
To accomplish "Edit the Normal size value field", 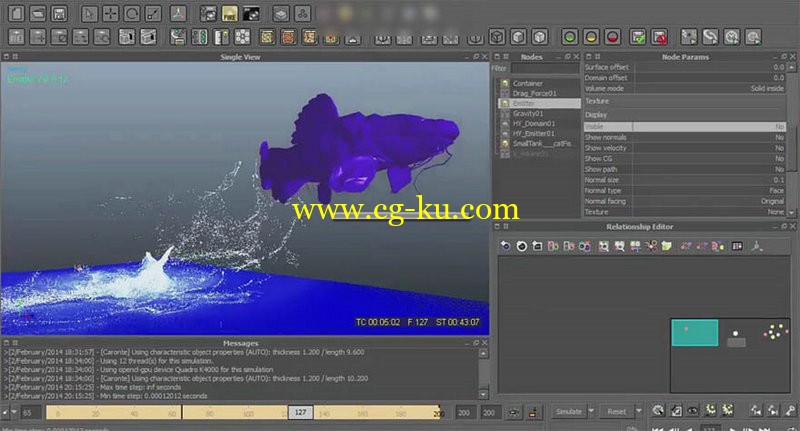I will (x=709, y=180).
